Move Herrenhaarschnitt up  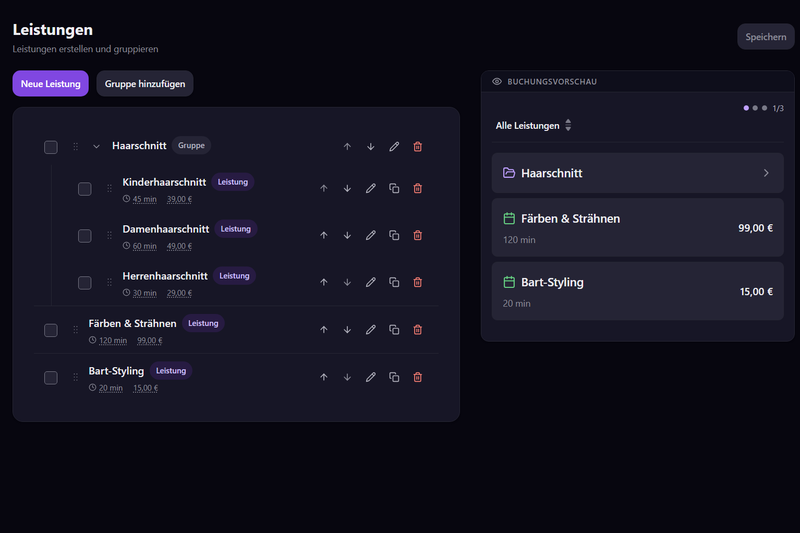click(323, 283)
